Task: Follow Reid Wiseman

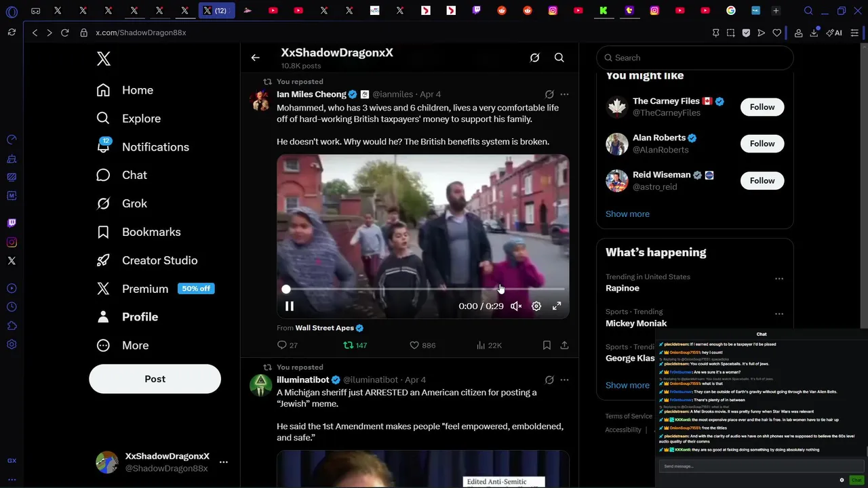Action: pos(762,180)
